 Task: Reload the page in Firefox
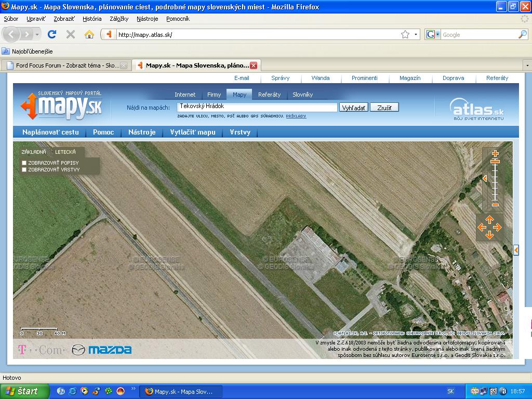52,34
